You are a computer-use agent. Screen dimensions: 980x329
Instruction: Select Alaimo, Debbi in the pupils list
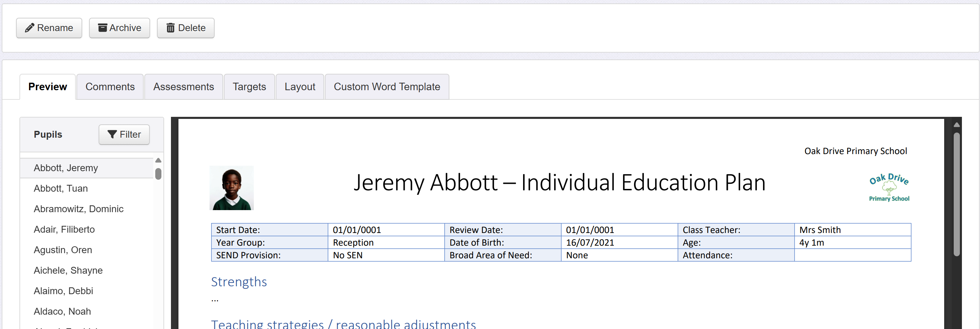(x=63, y=291)
